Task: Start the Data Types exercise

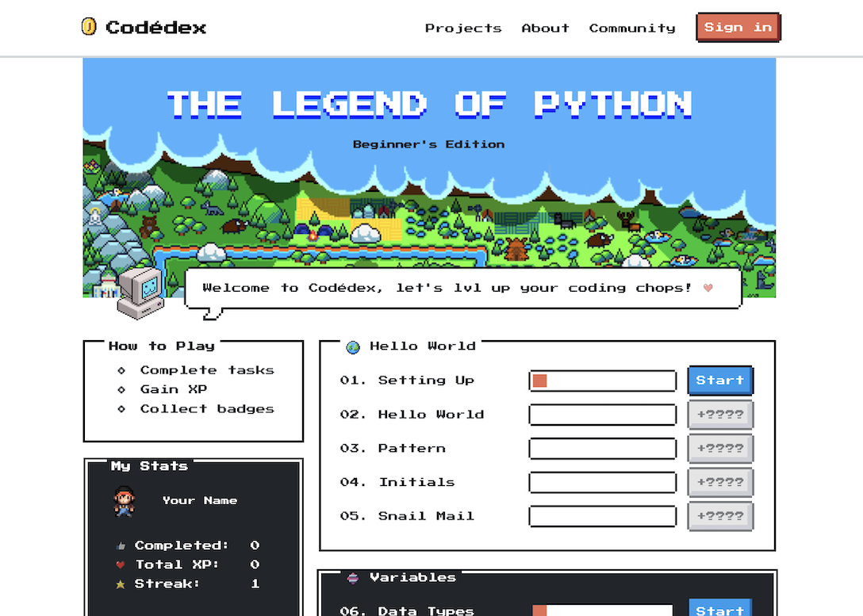Action: coord(719,610)
